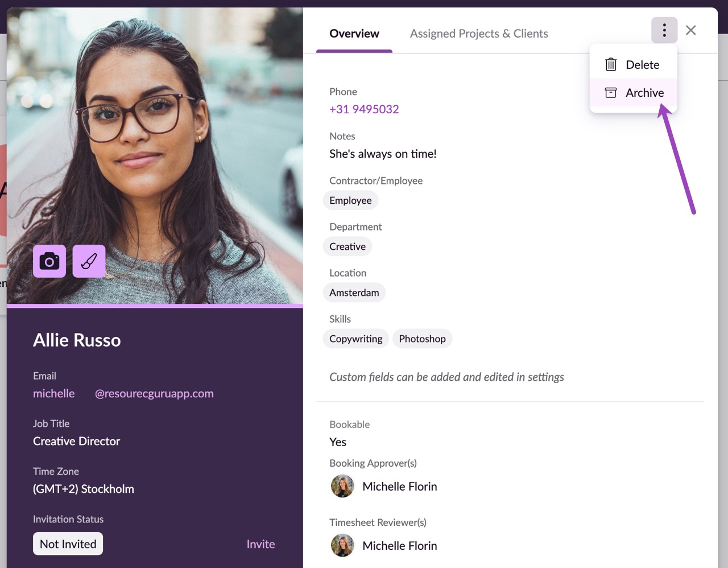This screenshot has height=568, width=728.
Task: Click the paintbrush color icon
Action: (89, 261)
